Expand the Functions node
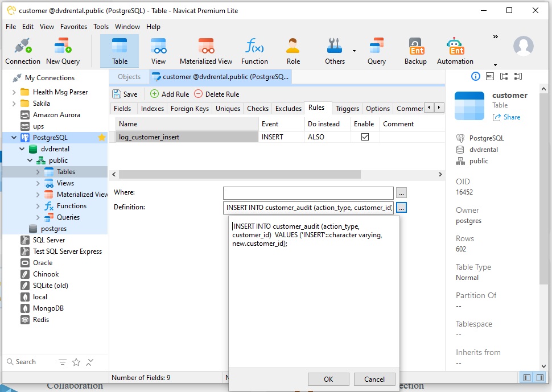This screenshot has width=552, height=392. click(x=38, y=206)
